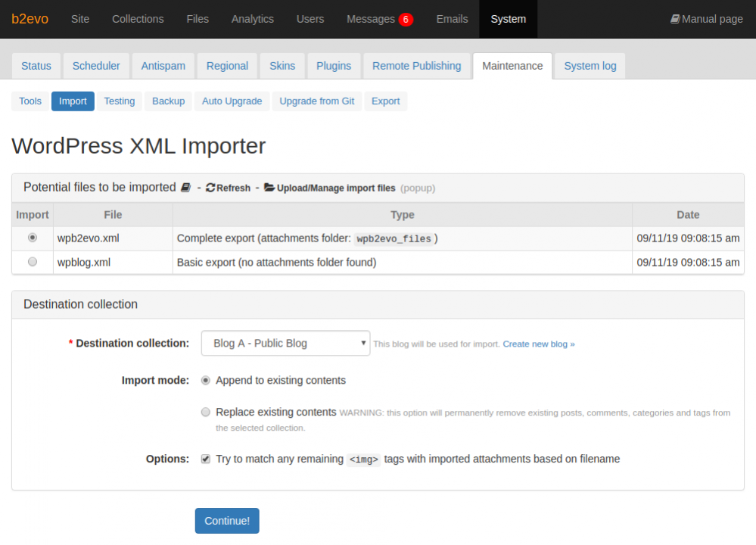Click the open folder icon for Upload/Manage

click(269, 187)
